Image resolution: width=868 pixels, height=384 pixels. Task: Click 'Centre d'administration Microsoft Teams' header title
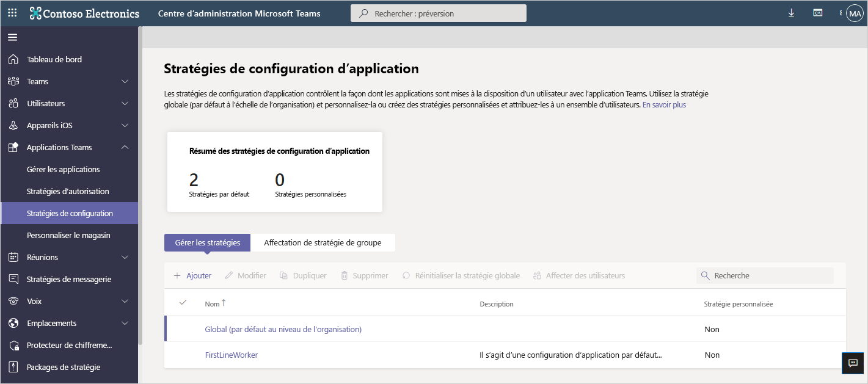239,13
